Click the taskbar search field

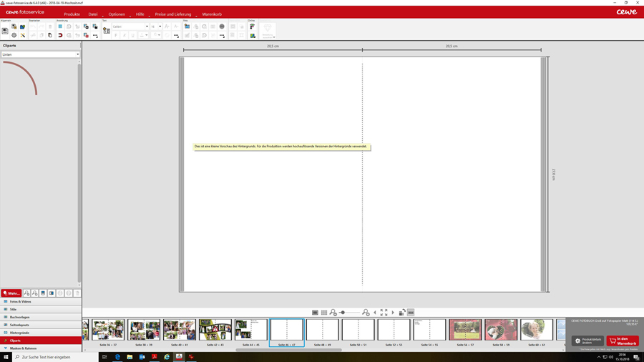[55, 357]
